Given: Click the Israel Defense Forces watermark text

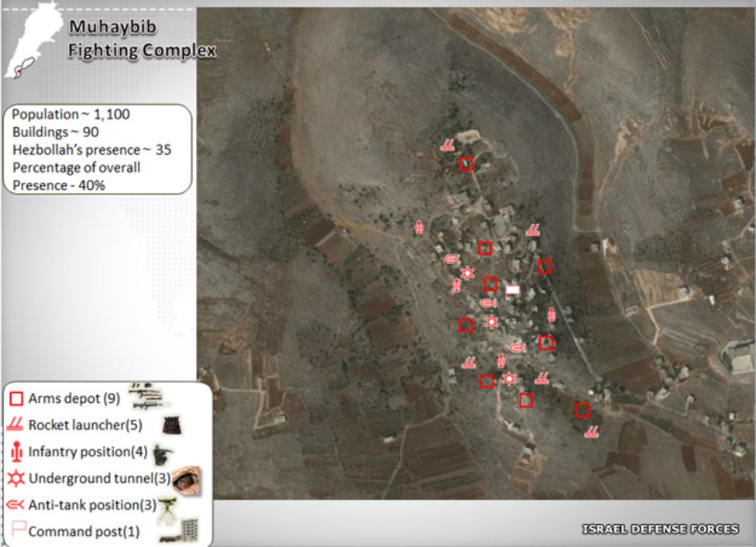Looking at the screenshot, I should pyautogui.click(x=660, y=529).
